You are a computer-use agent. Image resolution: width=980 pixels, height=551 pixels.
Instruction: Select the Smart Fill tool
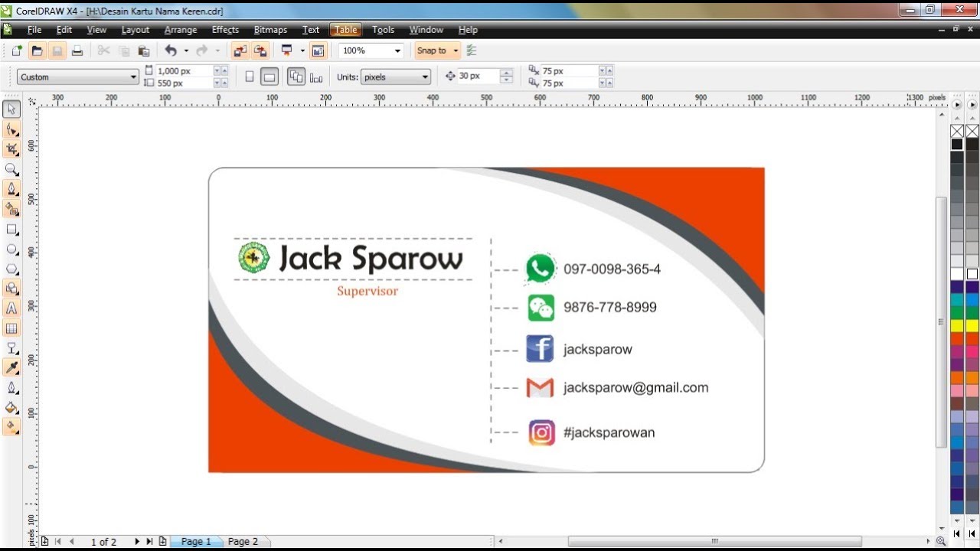click(x=11, y=209)
